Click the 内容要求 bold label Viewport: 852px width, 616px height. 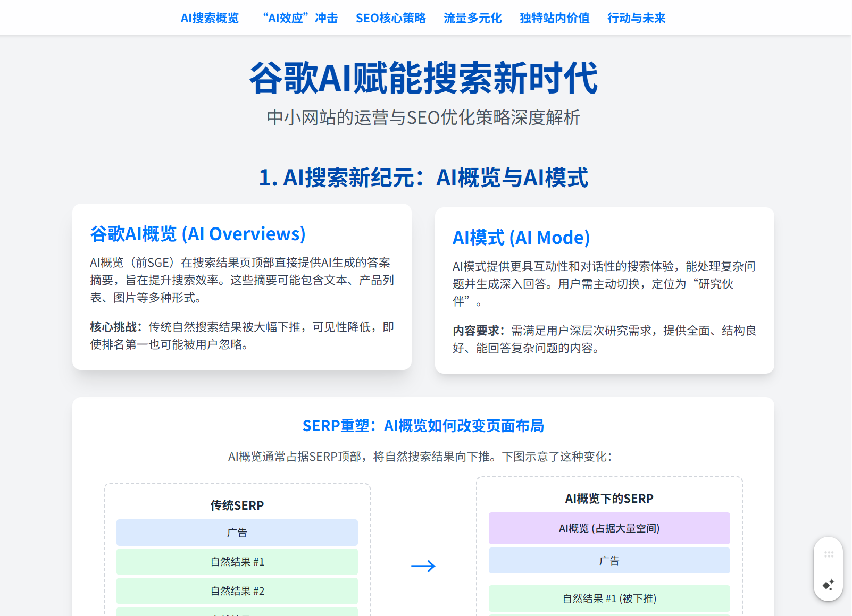(x=479, y=331)
